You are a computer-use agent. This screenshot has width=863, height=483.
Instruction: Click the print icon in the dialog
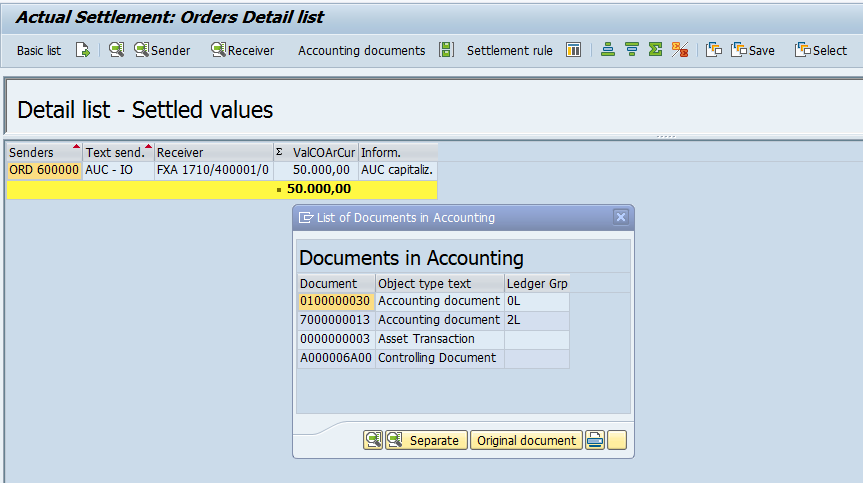tap(595, 440)
